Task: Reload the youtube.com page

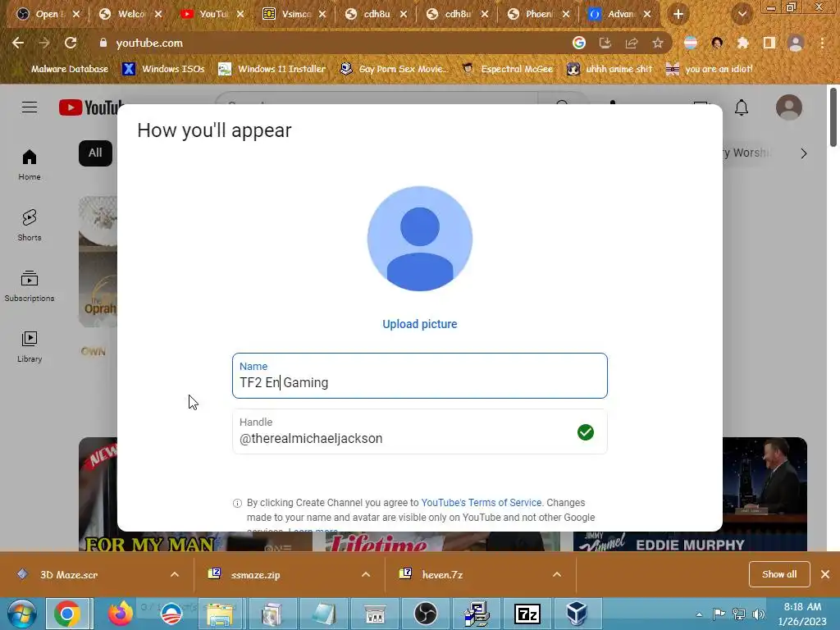Action: (x=71, y=43)
